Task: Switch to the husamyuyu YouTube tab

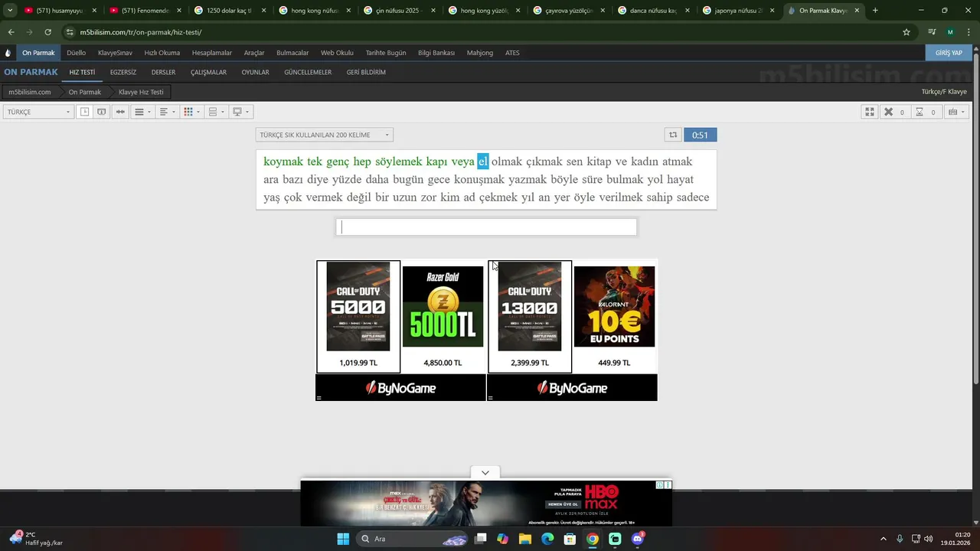Action: tap(60, 11)
